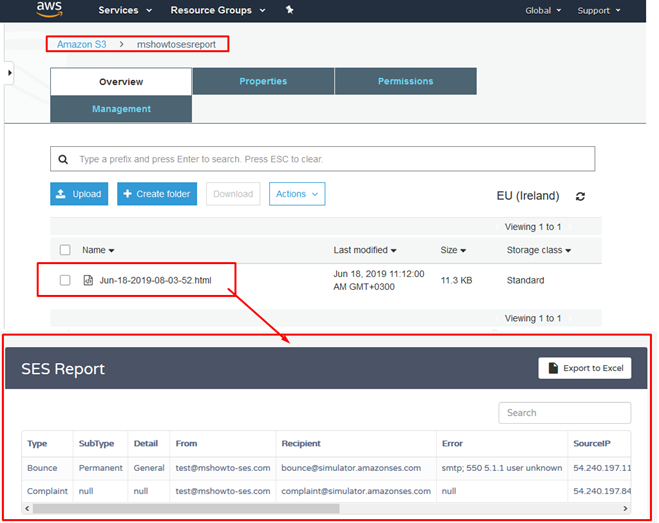659x523 pixels.
Task: Switch to the Permissions tab
Action: pyautogui.click(x=406, y=81)
